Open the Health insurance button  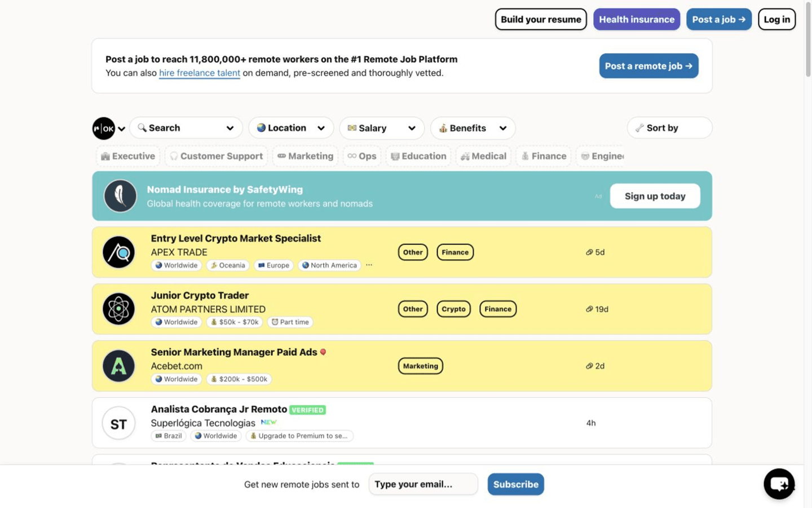click(637, 19)
